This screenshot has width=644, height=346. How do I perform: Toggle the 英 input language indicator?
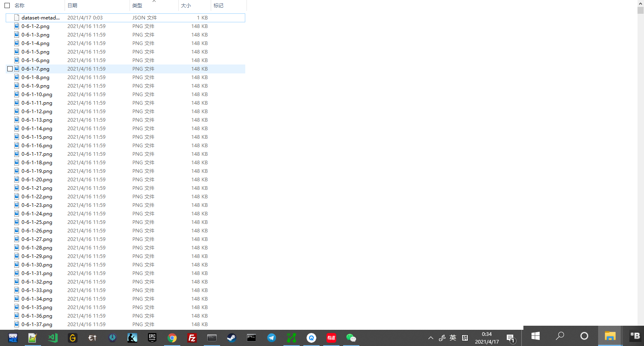tap(453, 337)
